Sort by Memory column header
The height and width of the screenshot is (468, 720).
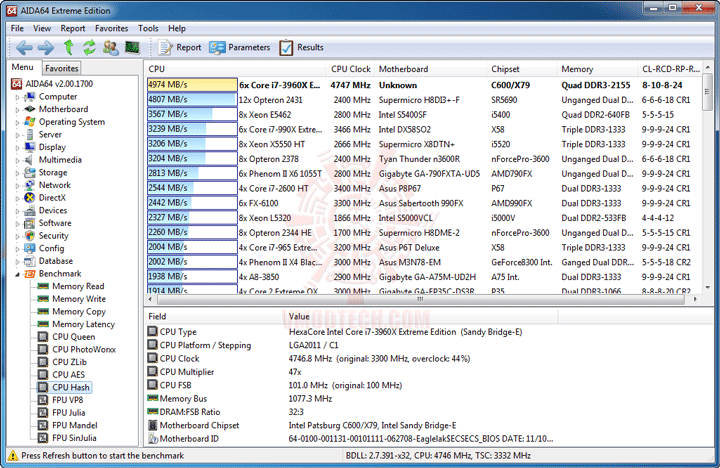click(597, 69)
